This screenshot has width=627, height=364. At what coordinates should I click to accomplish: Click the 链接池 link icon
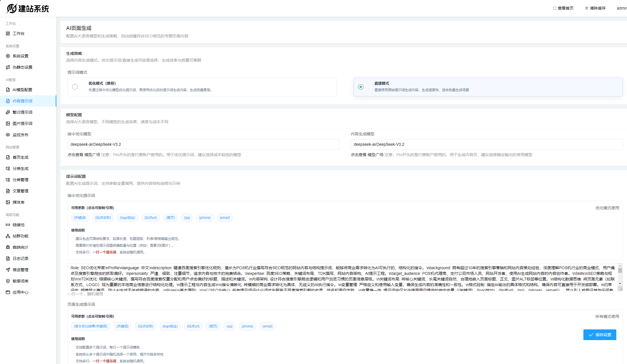pos(8,225)
